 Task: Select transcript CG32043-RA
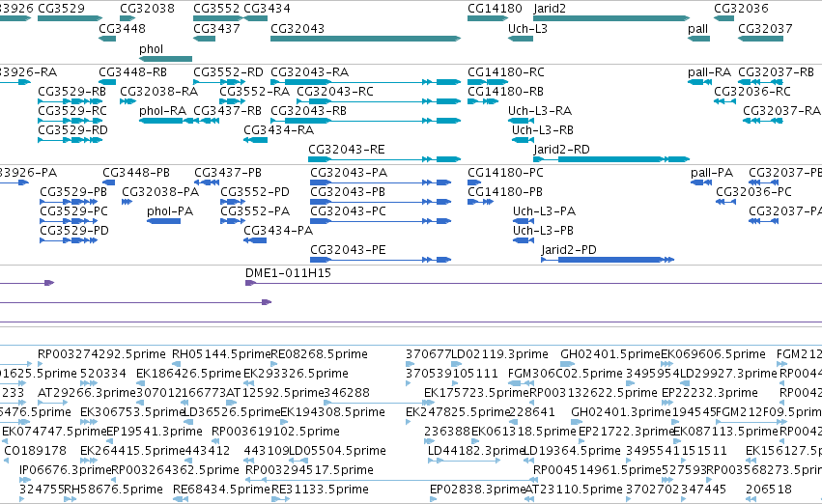click(x=309, y=71)
